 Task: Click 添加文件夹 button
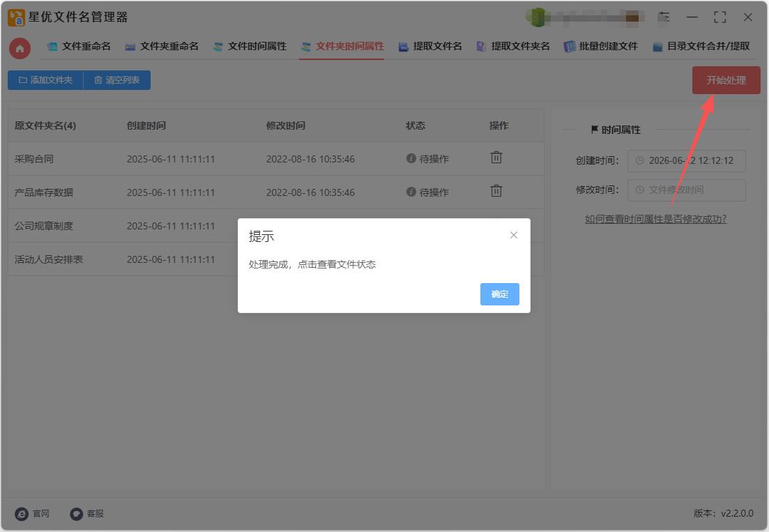coord(45,80)
